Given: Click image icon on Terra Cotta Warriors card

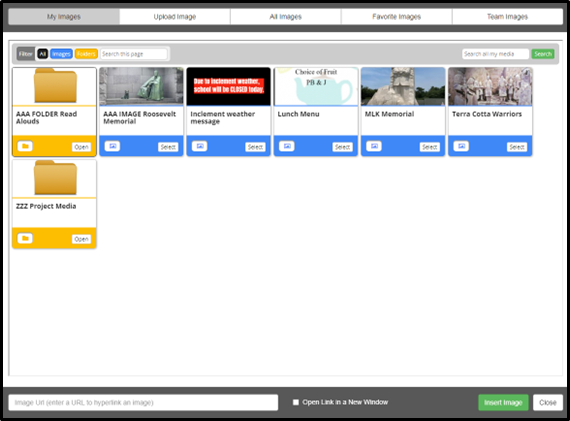Looking at the screenshot, I should pyautogui.click(x=461, y=146).
